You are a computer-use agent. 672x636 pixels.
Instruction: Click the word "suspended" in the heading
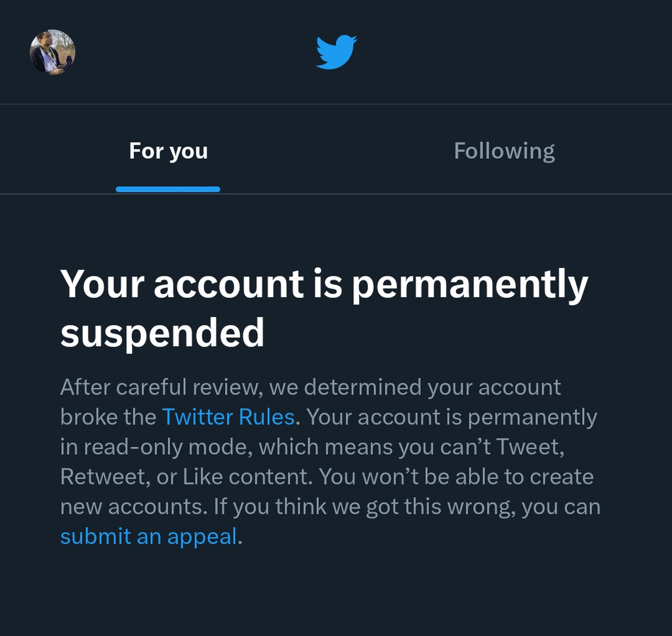162,333
